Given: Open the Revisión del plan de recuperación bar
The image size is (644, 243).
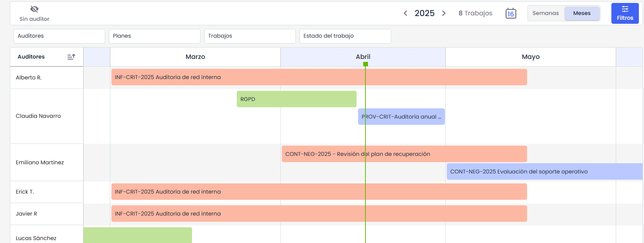Looking at the screenshot, I should (x=404, y=154).
